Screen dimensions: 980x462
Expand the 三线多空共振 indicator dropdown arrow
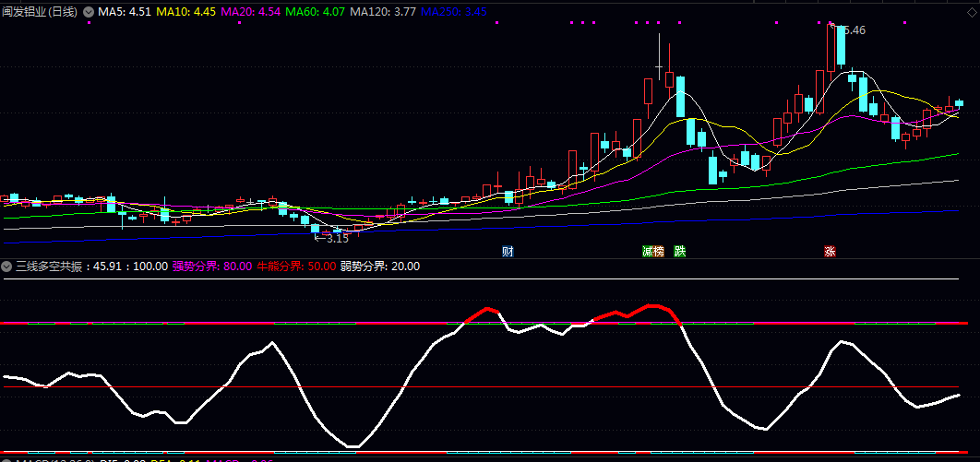click(6, 267)
